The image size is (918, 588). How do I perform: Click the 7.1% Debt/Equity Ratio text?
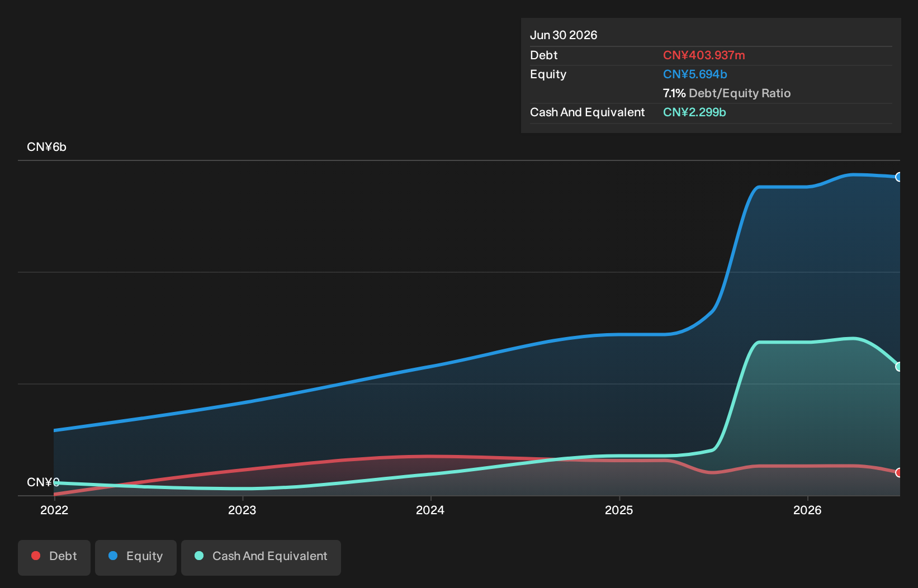[x=727, y=93]
